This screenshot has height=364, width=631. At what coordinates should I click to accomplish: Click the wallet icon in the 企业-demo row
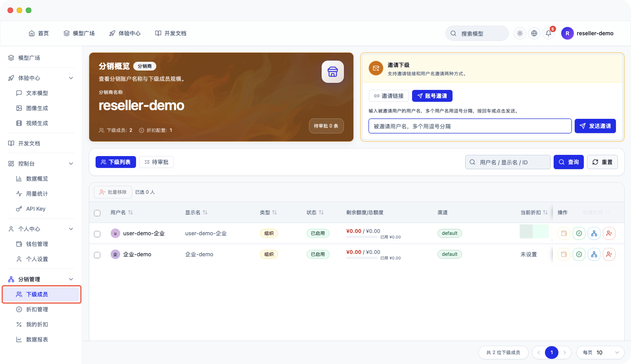coord(564,254)
